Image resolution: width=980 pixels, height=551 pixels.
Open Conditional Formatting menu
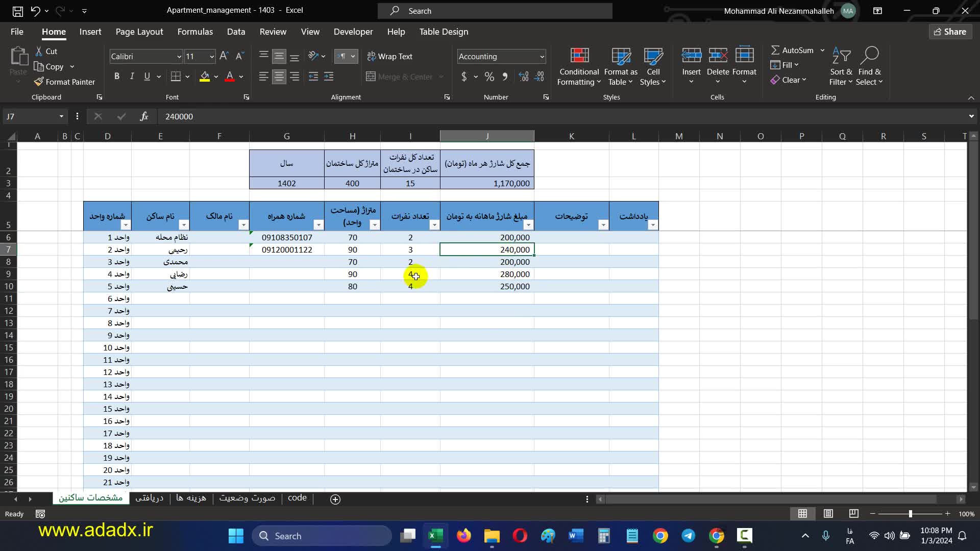578,67
